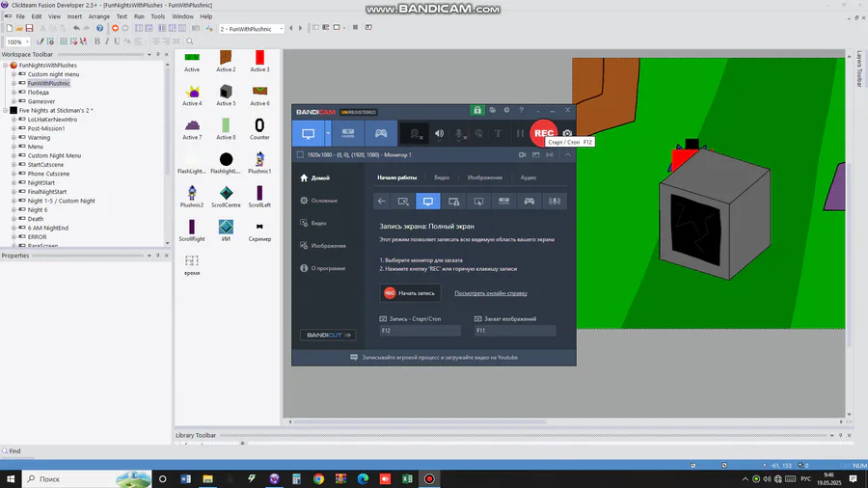
Task: Select Победа frame in workspace tree
Action: 39,93
